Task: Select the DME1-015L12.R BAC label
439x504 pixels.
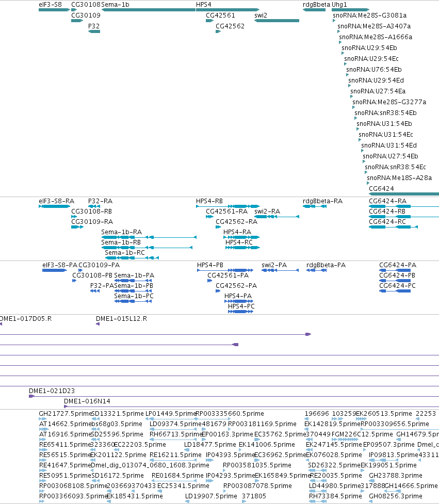Action: (121, 319)
